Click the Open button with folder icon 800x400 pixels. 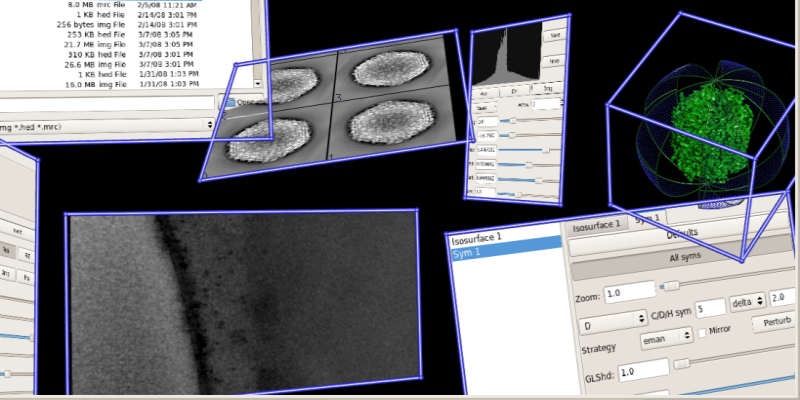pos(242,102)
